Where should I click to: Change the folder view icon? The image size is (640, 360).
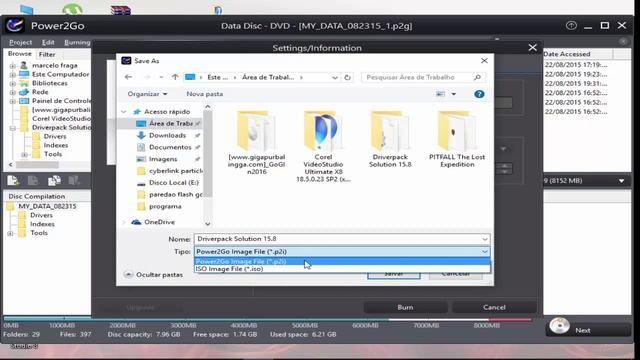click(x=440, y=94)
